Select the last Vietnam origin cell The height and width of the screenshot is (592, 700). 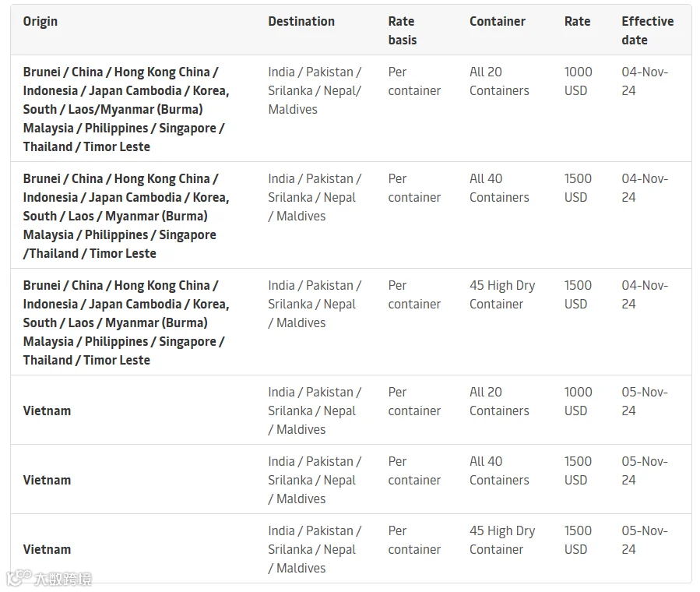point(47,549)
